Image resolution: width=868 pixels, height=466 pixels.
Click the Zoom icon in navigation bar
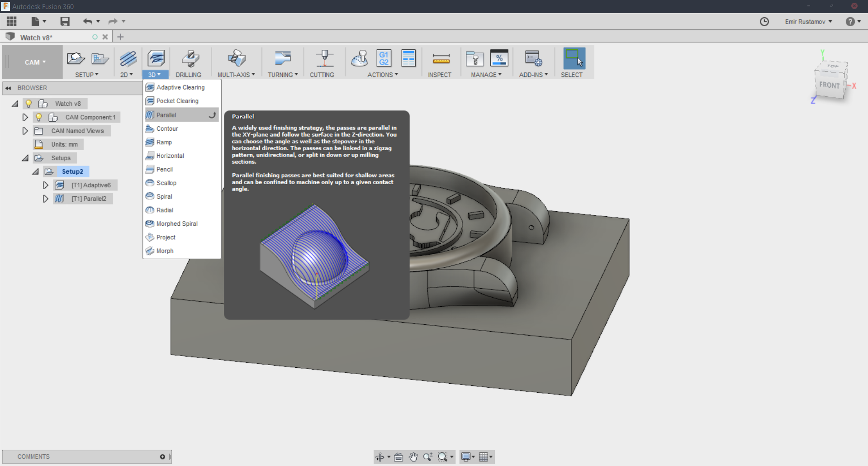click(x=427, y=457)
